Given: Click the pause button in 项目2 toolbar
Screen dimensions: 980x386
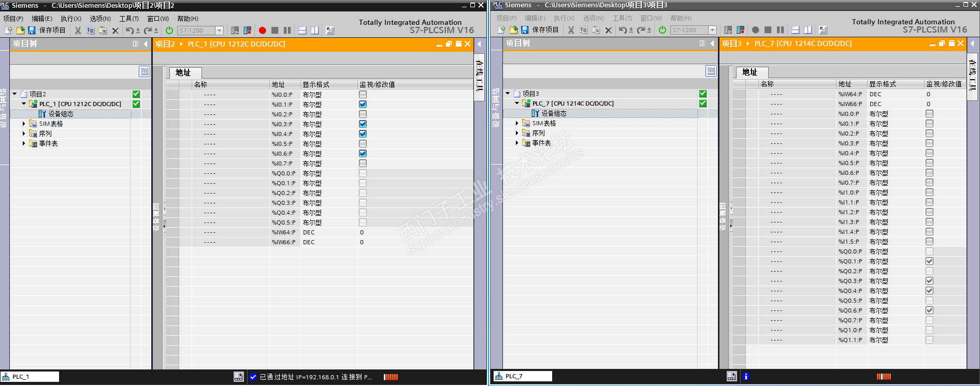Looking at the screenshot, I should coord(287,31).
